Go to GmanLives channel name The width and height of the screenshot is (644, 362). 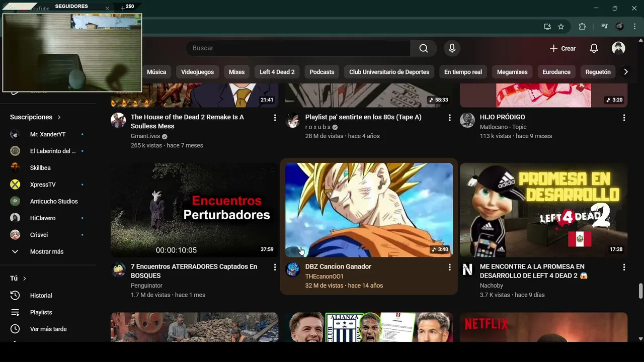click(145, 136)
